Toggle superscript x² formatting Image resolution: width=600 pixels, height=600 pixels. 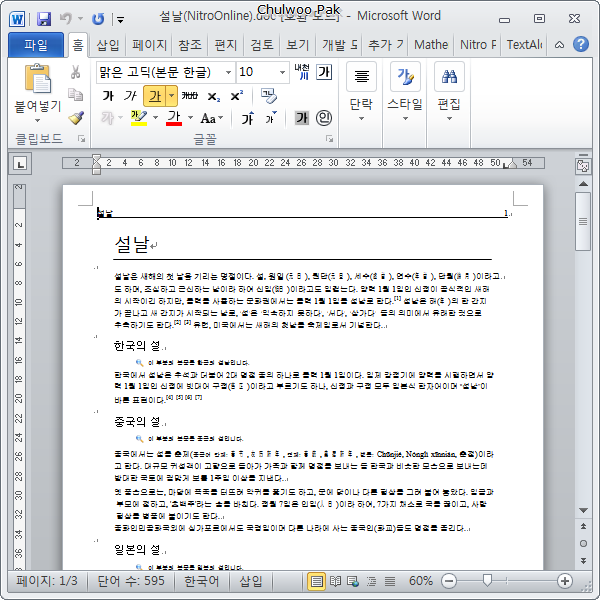click(236, 96)
